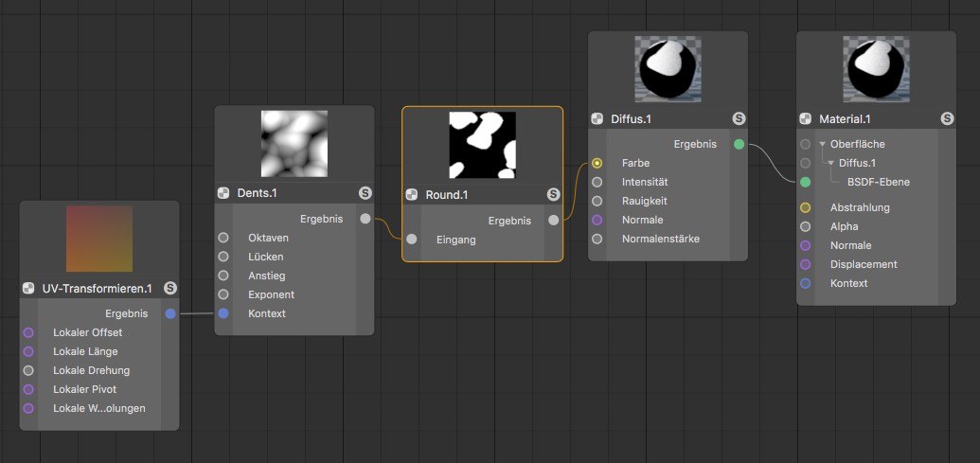Image resolution: width=980 pixels, height=463 pixels.
Task: Collapse the Oberfläche group in Material.1
Action: 822,144
